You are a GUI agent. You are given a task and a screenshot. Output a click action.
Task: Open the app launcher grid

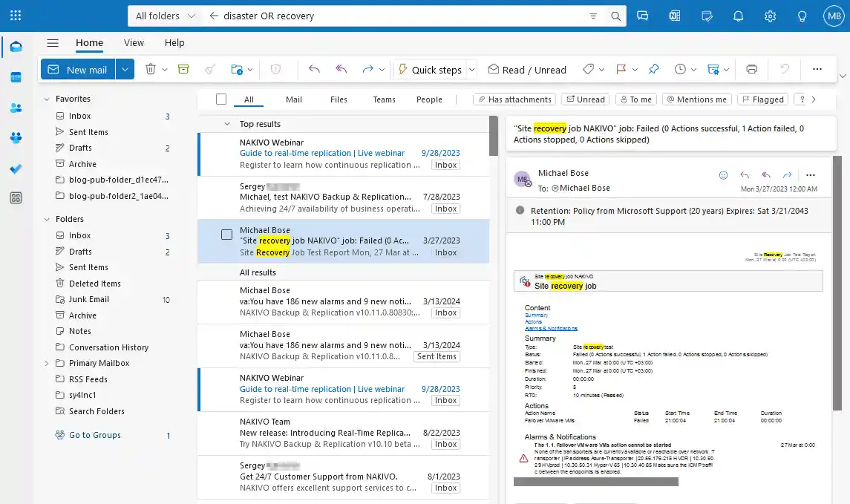[16, 16]
